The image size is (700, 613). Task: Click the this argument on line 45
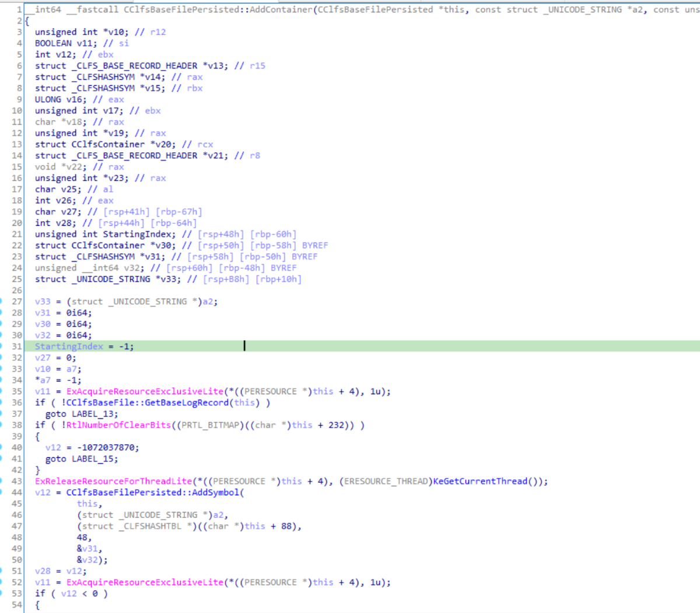tap(89, 504)
